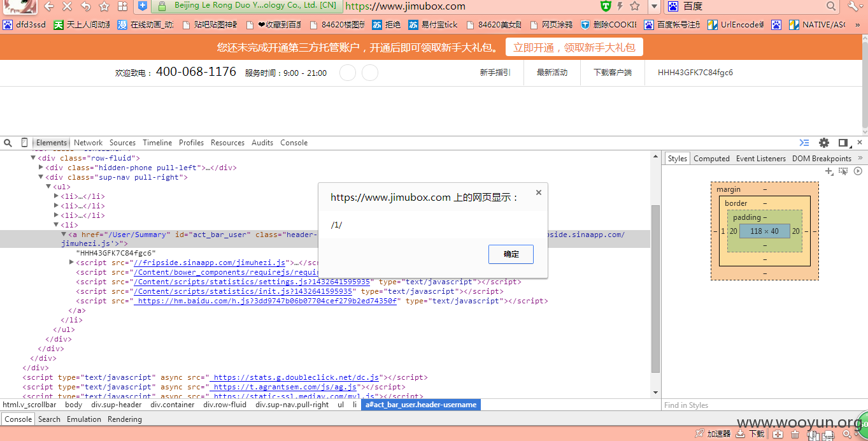The height and width of the screenshot is (441, 868).
Task: Toggle element state selector icon in Styles
Action: point(843,171)
